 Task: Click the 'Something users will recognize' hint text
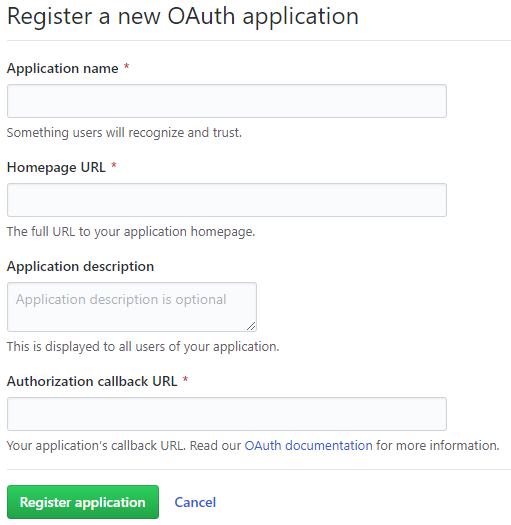124,133
